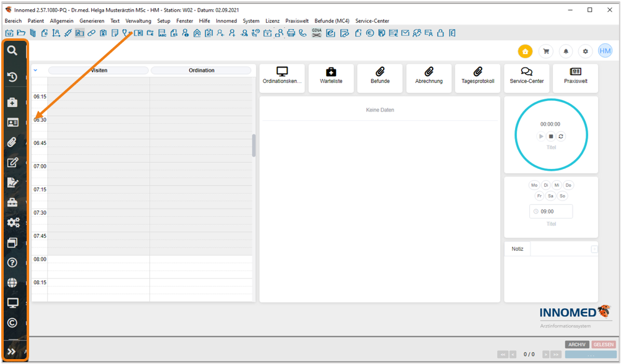The image size is (621, 364).
Task: Open the Warteliste tile
Action: (331, 79)
